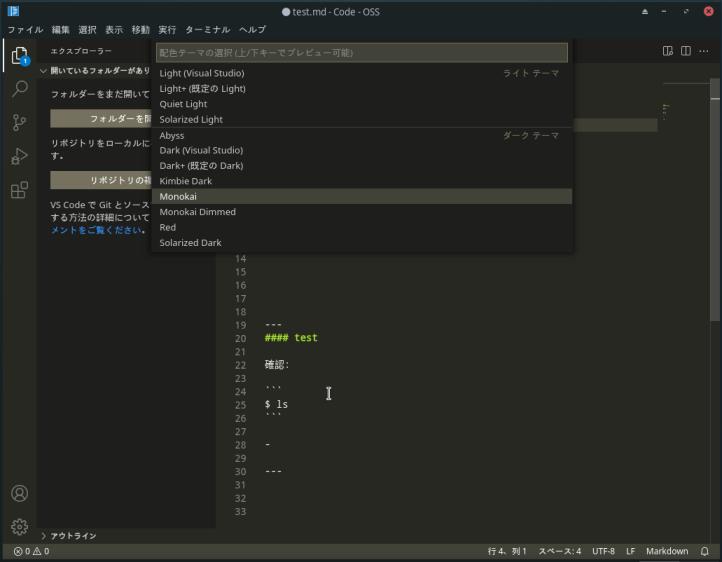Select Dark (Visual Studio) theme
The height and width of the screenshot is (562, 722).
coord(361,150)
